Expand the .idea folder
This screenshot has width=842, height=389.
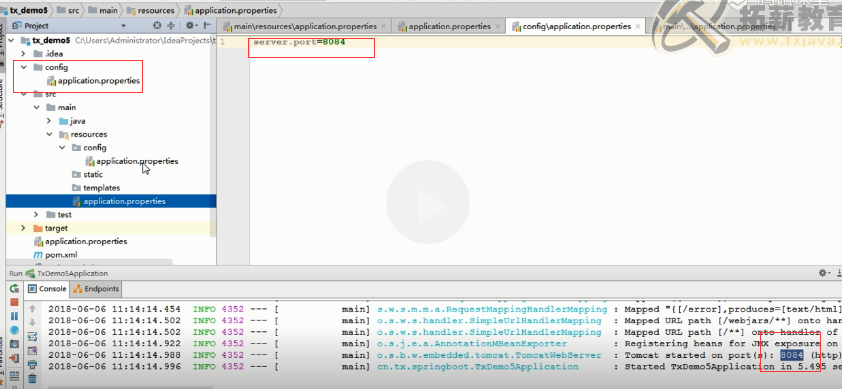23,54
